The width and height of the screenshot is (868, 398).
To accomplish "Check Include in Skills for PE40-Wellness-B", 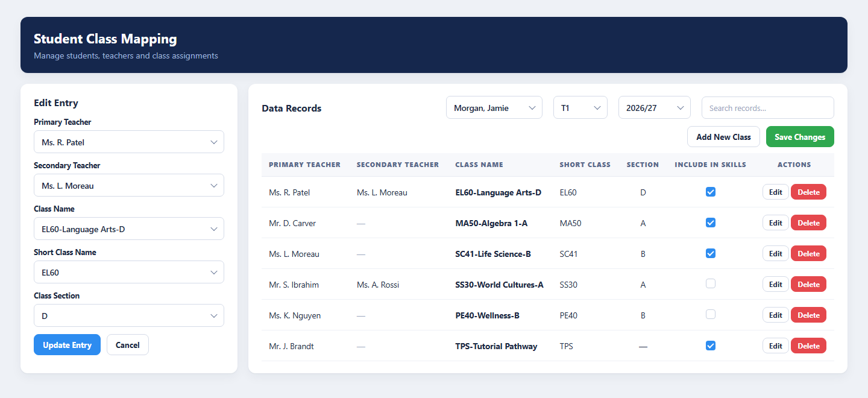I will pos(711,314).
